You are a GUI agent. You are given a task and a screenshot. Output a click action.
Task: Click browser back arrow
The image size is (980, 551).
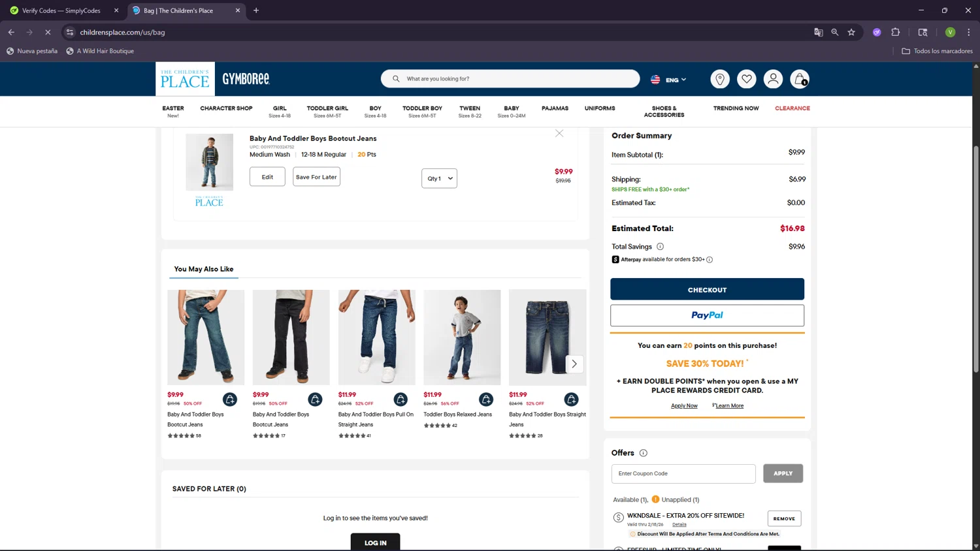[x=11, y=32]
